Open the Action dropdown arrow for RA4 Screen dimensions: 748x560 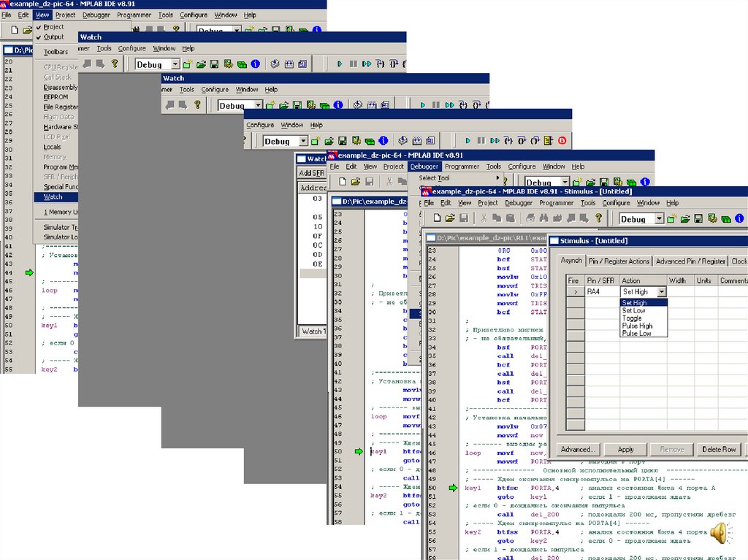point(661,291)
